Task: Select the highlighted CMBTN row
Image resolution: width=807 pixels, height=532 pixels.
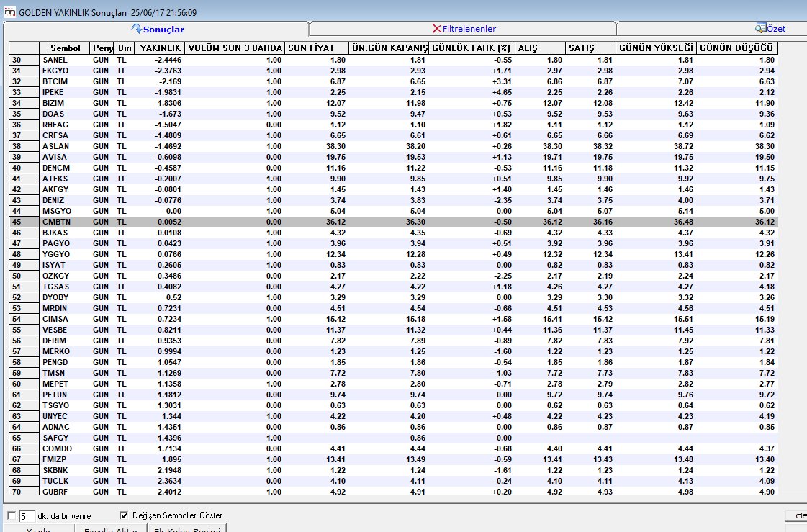Action: pyautogui.click(x=393, y=222)
